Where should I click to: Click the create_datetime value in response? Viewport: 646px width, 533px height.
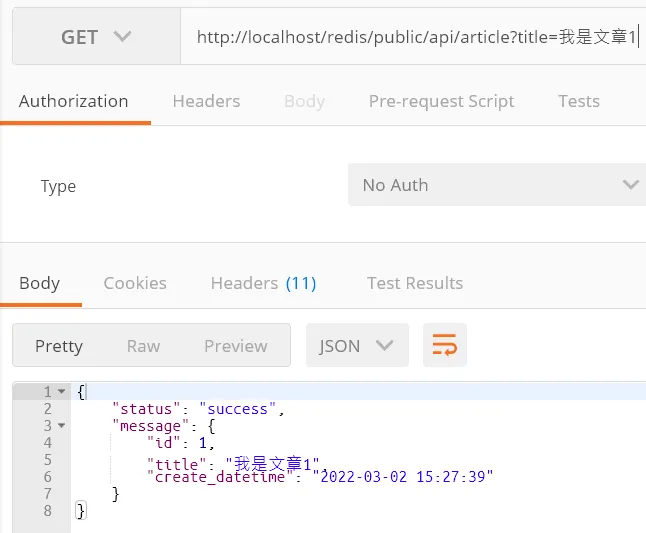[404, 477]
